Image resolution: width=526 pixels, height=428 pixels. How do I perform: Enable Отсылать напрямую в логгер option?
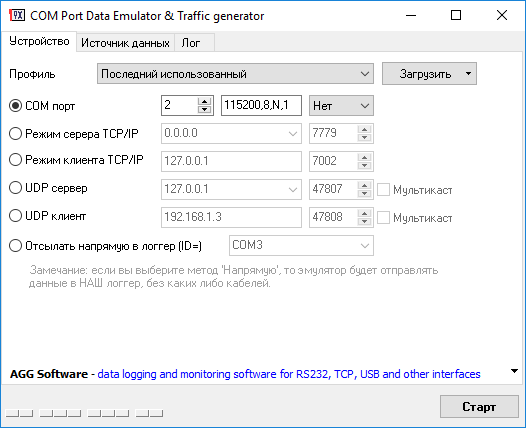(15, 246)
